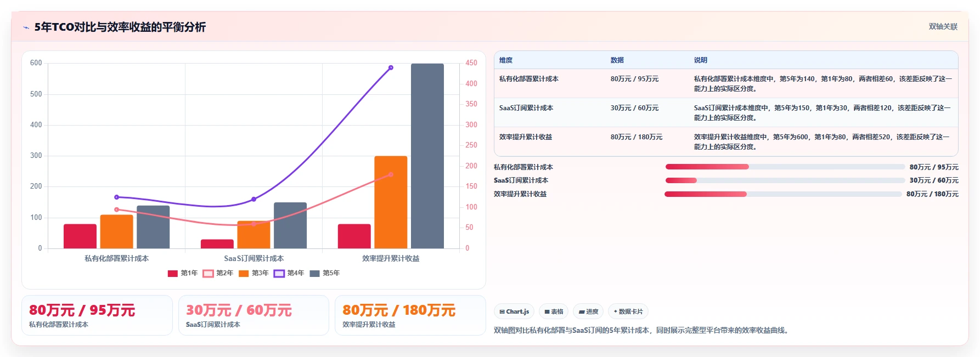Screen dimensions: 980x357
Task: Click the x-axis label 效率提升累计收益
Action: pos(391,258)
